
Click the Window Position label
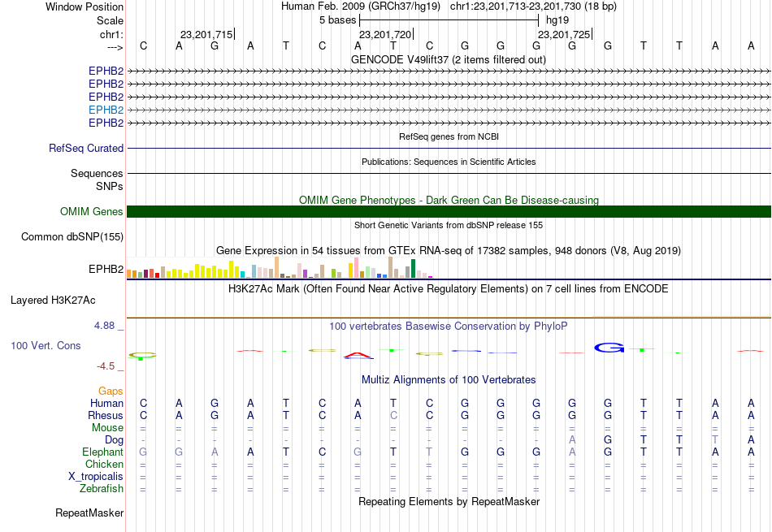[x=85, y=6]
